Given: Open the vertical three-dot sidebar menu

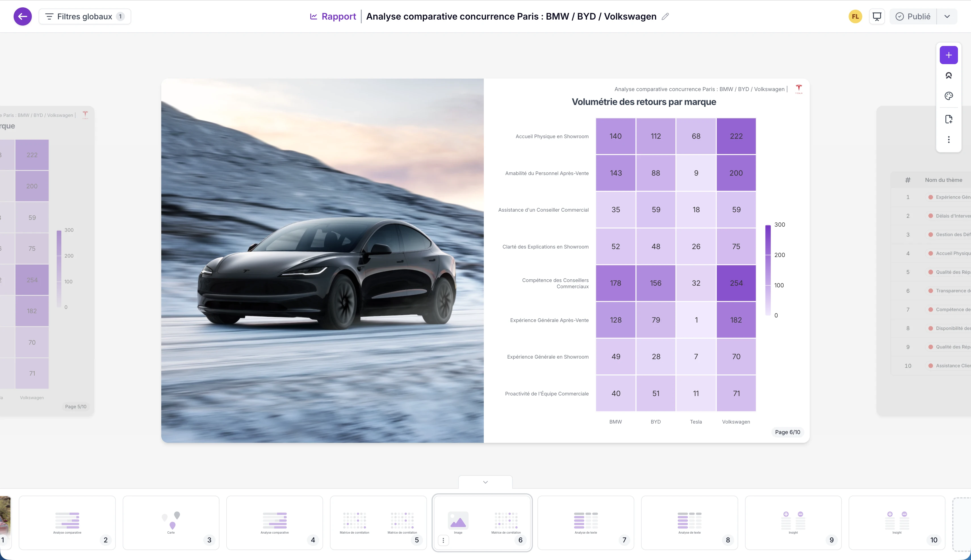Looking at the screenshot, I should (948, 140).
